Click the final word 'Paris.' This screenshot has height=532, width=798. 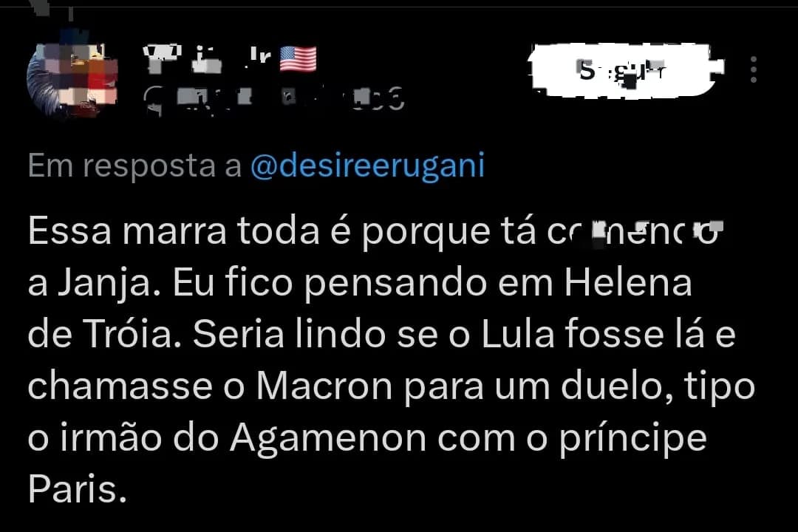(x=77, y=490)
